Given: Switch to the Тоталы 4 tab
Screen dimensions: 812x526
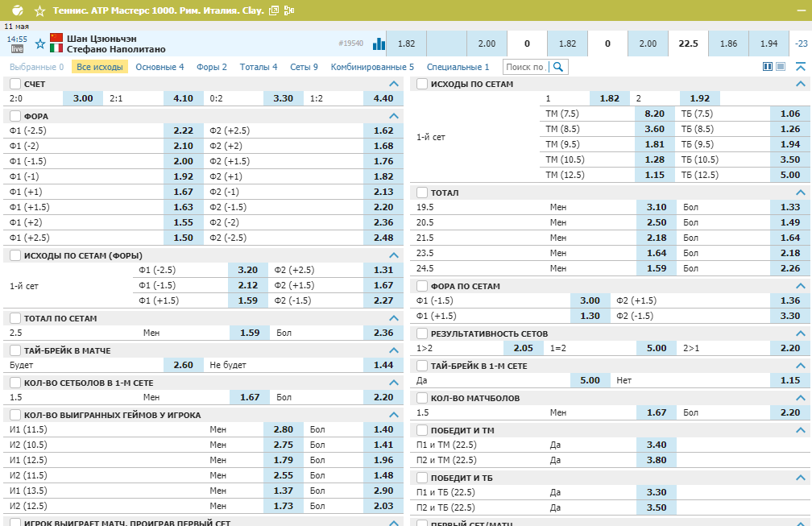Looking at the screenshot, I should coord(259,67).
